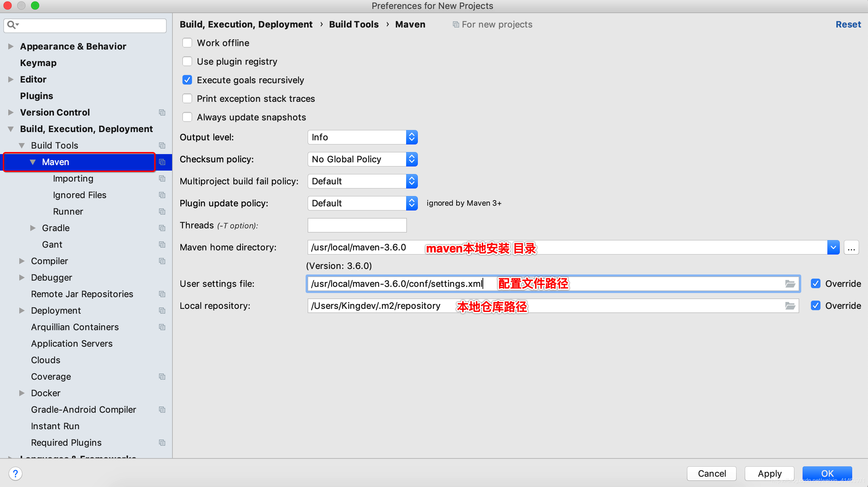
Task: Expand Appearance & Behavior section
Action: (11, 46)
